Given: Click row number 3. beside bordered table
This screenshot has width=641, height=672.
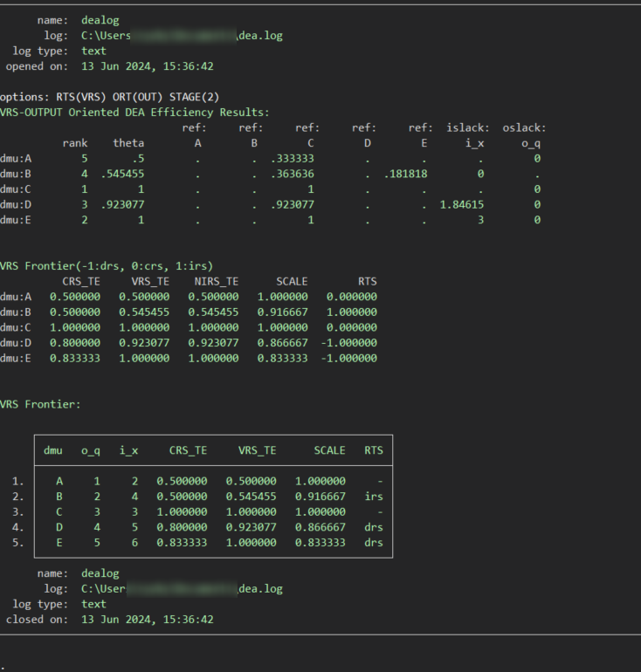Looking at the screenshot, I should [x=18, y=512].
